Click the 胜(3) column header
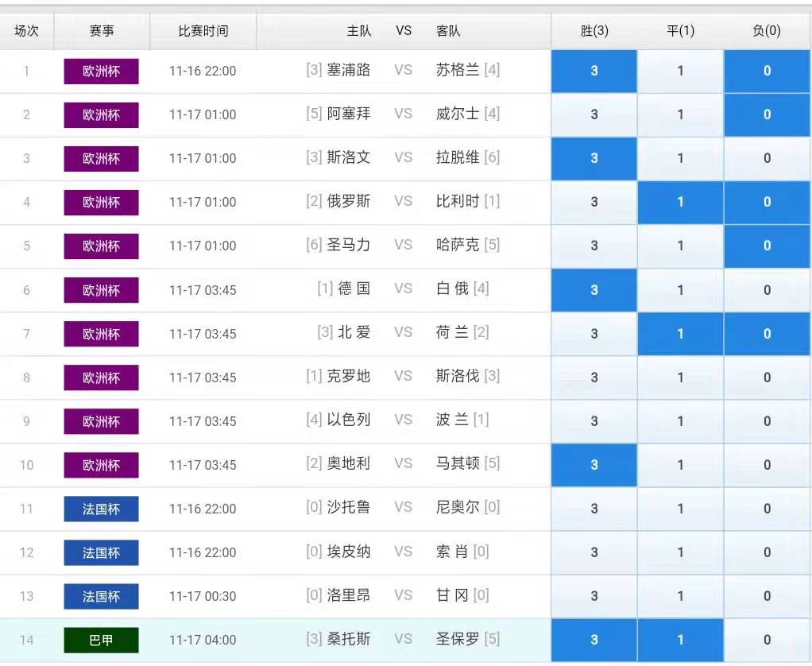The image size is (812, 666). point(594,31)
